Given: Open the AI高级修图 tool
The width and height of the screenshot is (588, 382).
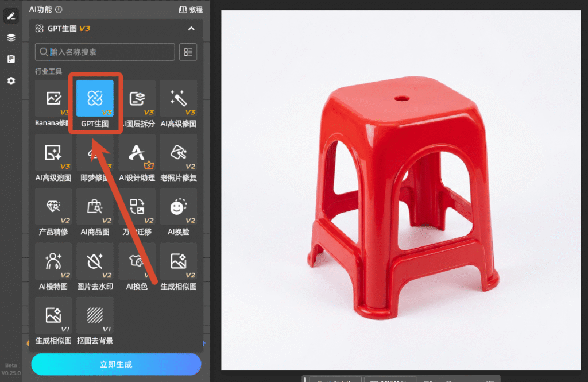Looking at the screenshot, I should point(179,103).
